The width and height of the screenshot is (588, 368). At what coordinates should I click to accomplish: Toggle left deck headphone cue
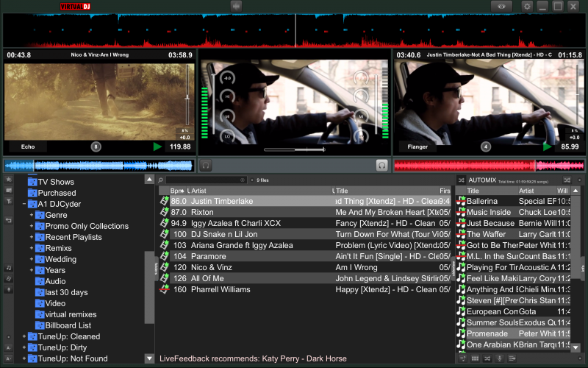206,165
